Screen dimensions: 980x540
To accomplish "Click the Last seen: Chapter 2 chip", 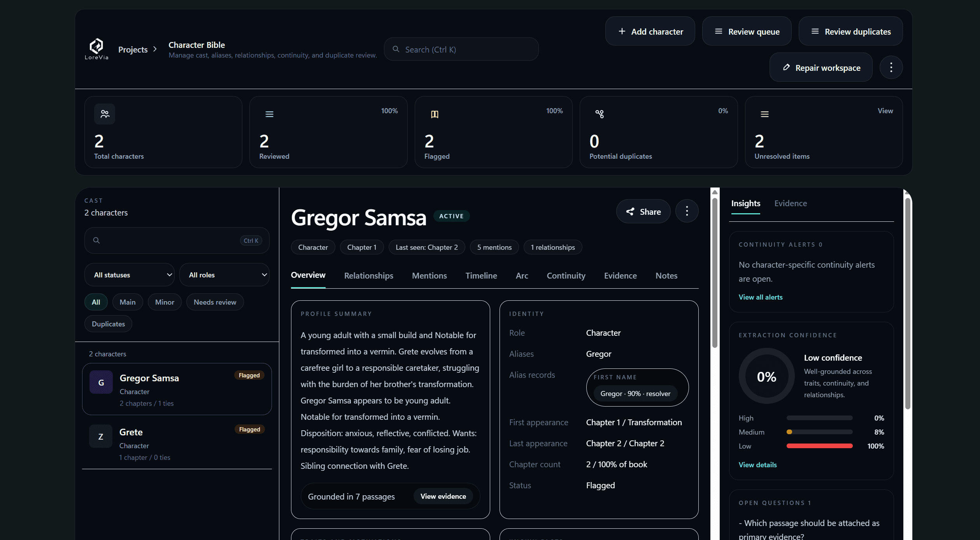I will 426,247.
